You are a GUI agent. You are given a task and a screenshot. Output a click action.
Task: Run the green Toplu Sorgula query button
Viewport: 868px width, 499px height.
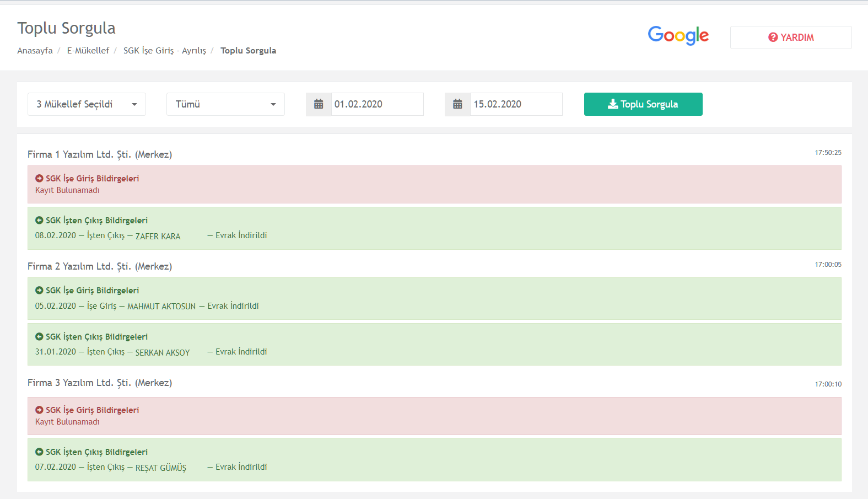pos(643,104)
